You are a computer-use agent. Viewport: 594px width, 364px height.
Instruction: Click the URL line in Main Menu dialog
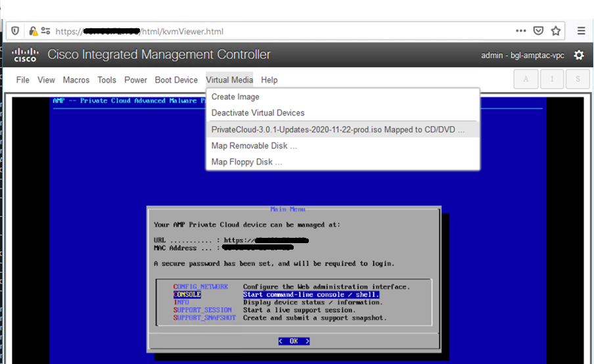[231, 240]
